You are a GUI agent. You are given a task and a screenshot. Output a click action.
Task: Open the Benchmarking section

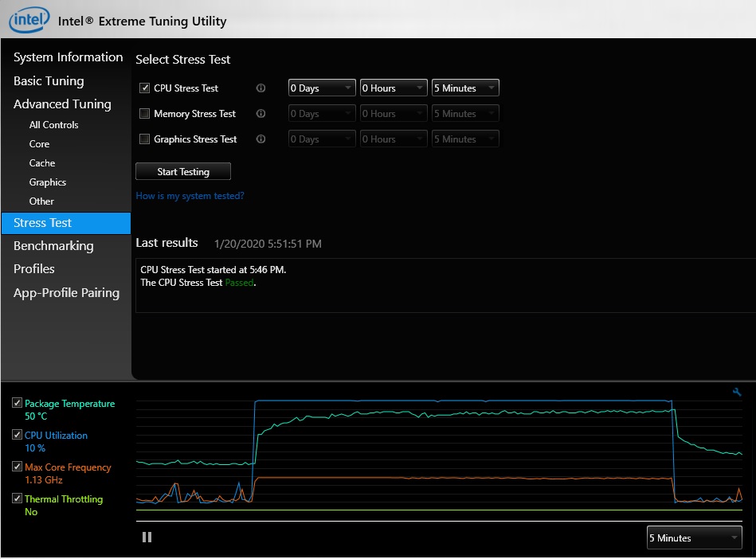[53, 246]
